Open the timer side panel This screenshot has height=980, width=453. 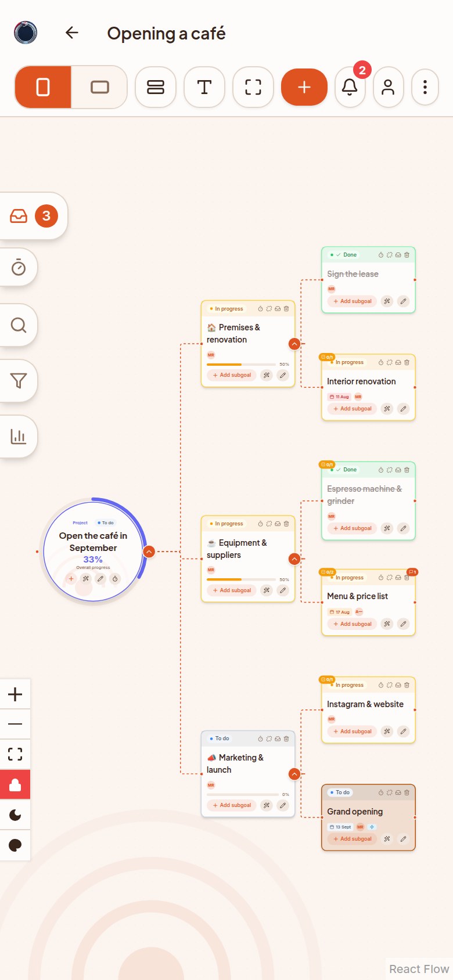point(19,268)
